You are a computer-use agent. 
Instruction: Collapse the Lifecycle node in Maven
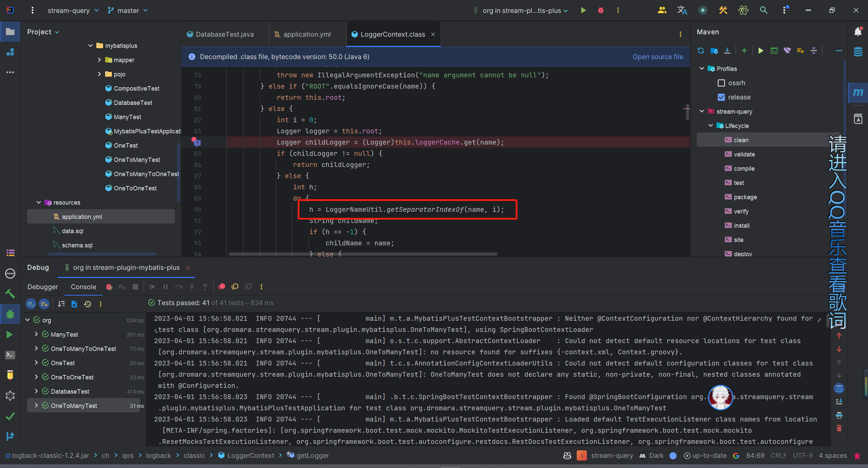point(711,126)
